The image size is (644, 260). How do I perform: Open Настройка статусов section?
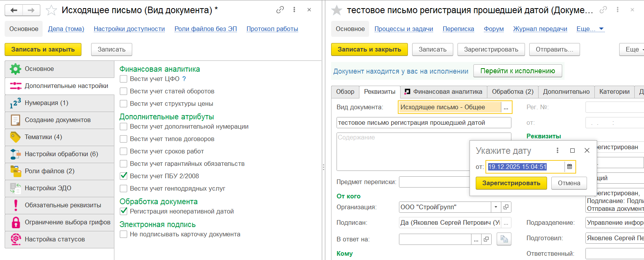(60, 239)
